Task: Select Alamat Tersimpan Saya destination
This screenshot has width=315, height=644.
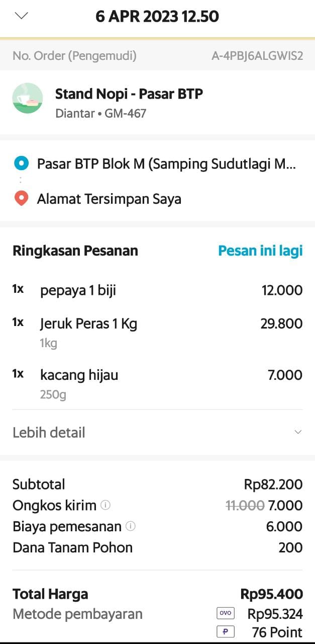Action: click(x=109, y=199)
